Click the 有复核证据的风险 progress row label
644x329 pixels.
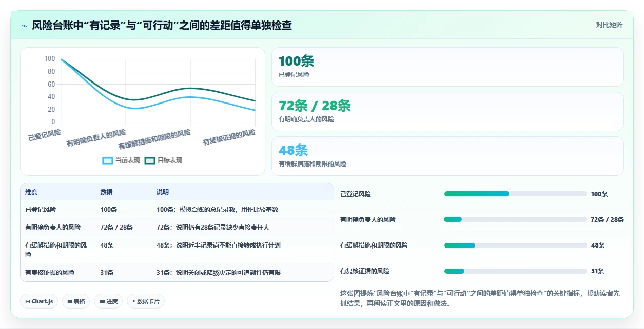[x=365, y=271]
